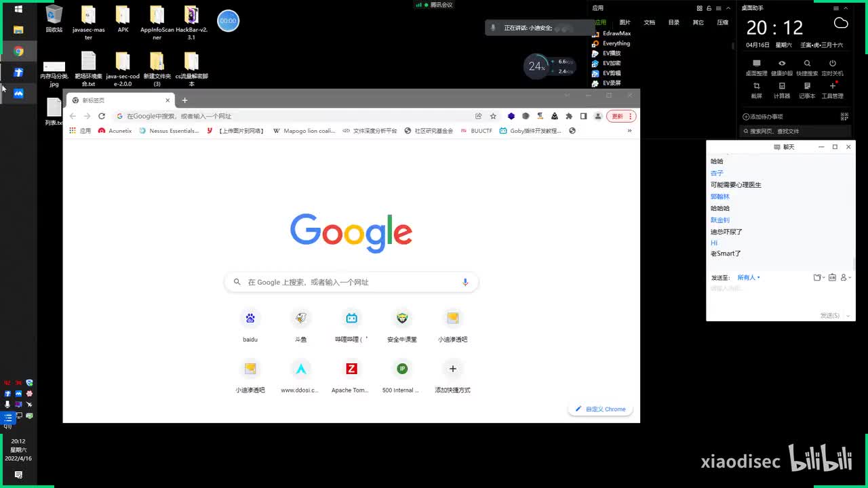Switch to the 文档 tab
The height and width of the screenshot is (488, 868).
point(649,22)
